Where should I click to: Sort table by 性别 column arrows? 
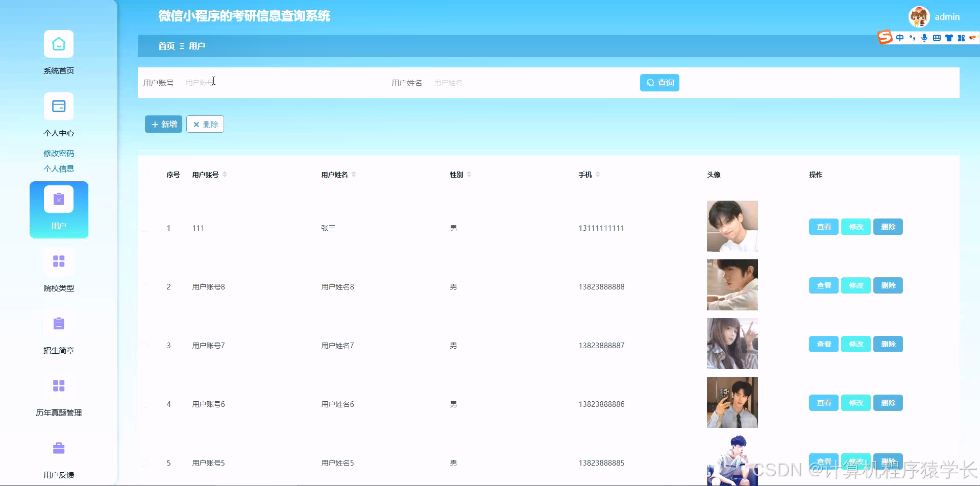(x=469, y=174)
